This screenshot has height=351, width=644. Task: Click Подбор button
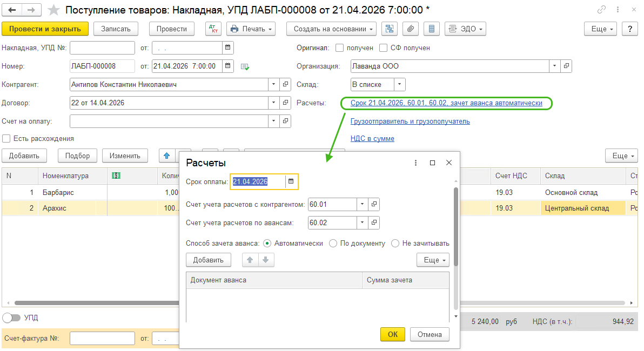tap(77, 156)
